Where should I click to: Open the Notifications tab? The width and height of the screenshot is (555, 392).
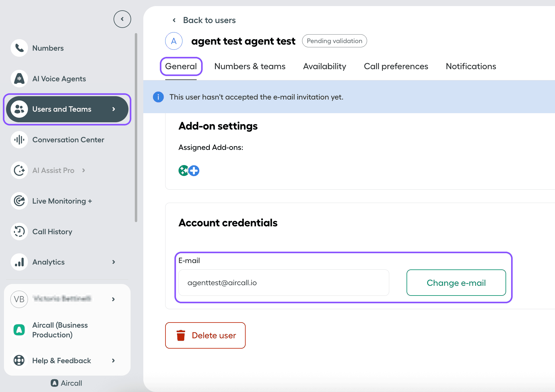click(471, 66)
